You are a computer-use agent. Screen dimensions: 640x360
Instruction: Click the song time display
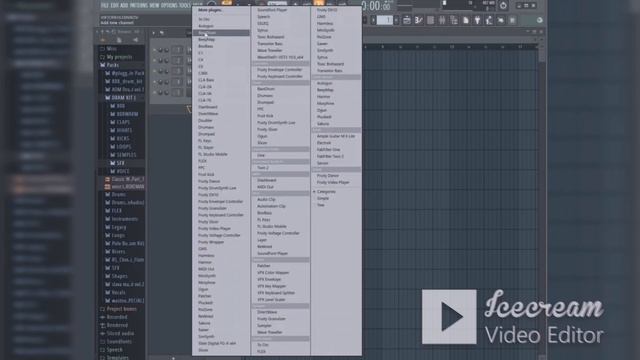point(376,6)
